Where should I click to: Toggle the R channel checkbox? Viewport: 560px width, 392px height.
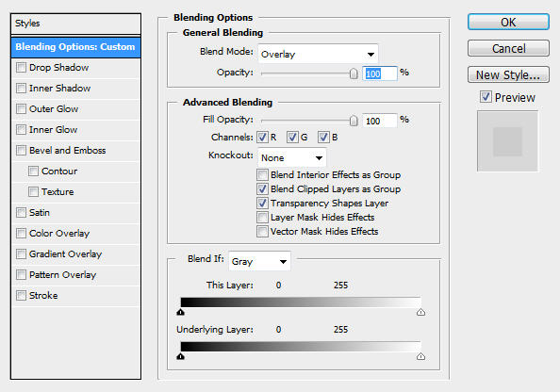[262, 137]
